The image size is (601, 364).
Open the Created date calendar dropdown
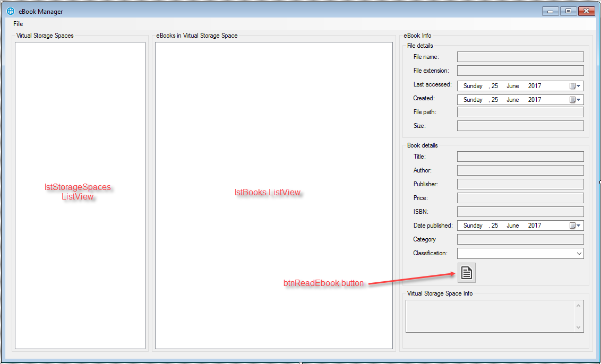tap(576, 100)
